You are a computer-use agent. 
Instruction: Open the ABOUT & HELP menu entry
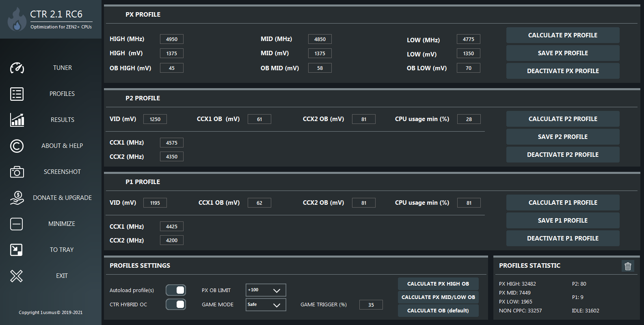point(62,146)
